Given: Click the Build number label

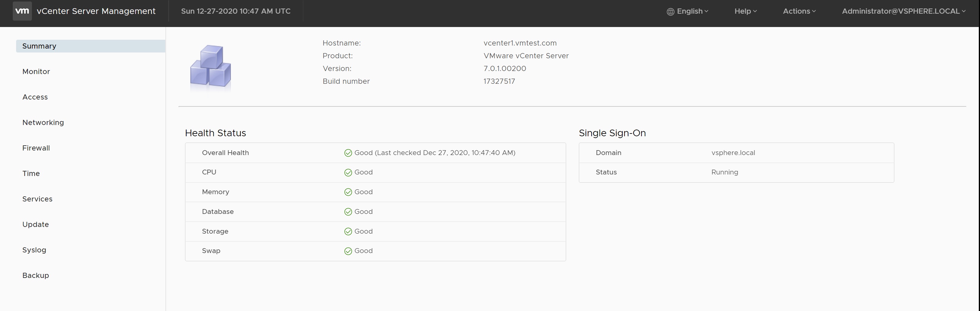Looking at the screenshot, I should (346, 81).
